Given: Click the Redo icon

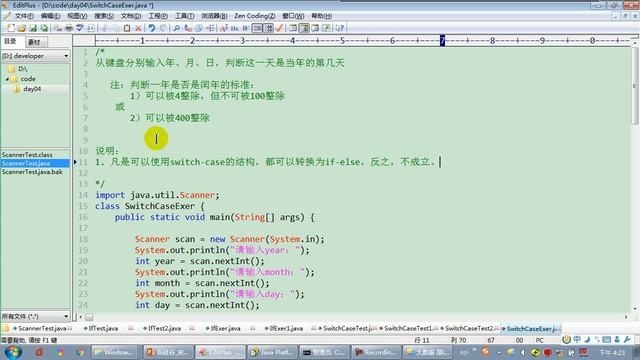Looking at the screenshot, I should click(x=163, y=28).
